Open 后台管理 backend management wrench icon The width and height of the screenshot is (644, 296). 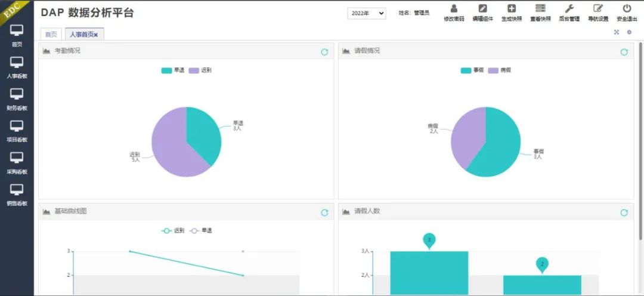pos(569,8)
